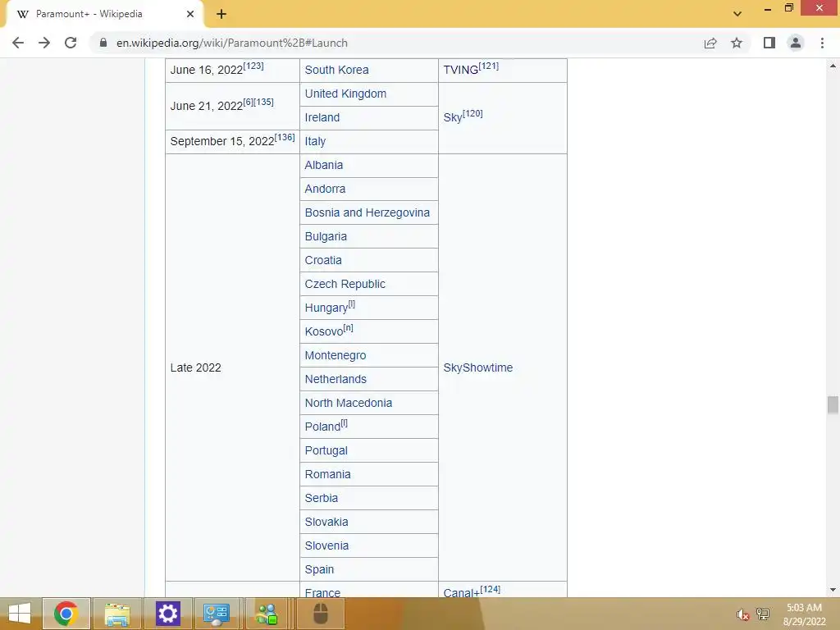This screenshot has height=630, width=840.
Task: Open the tab search chevron
Action: click(737, 14)
